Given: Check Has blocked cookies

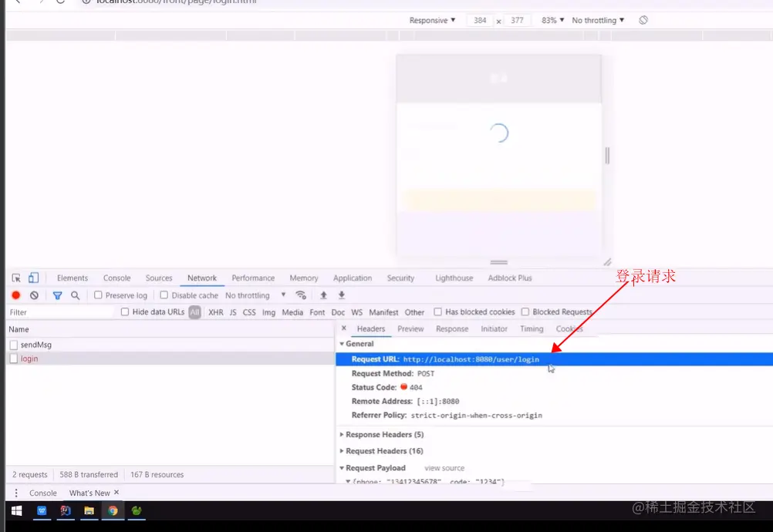Looking at the screenshot, I should pos(437,311).
